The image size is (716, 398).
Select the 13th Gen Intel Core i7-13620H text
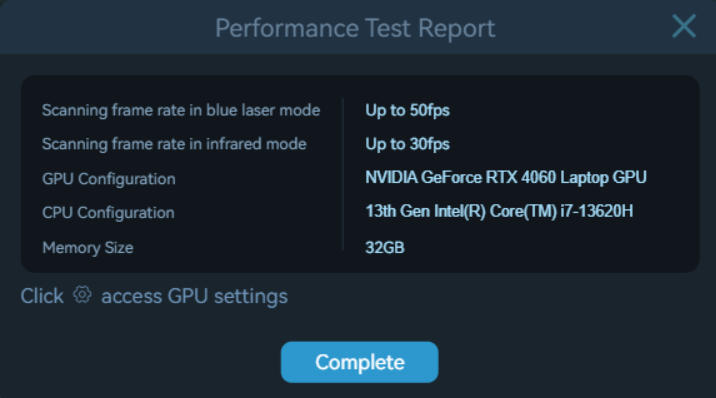(499, 211)
